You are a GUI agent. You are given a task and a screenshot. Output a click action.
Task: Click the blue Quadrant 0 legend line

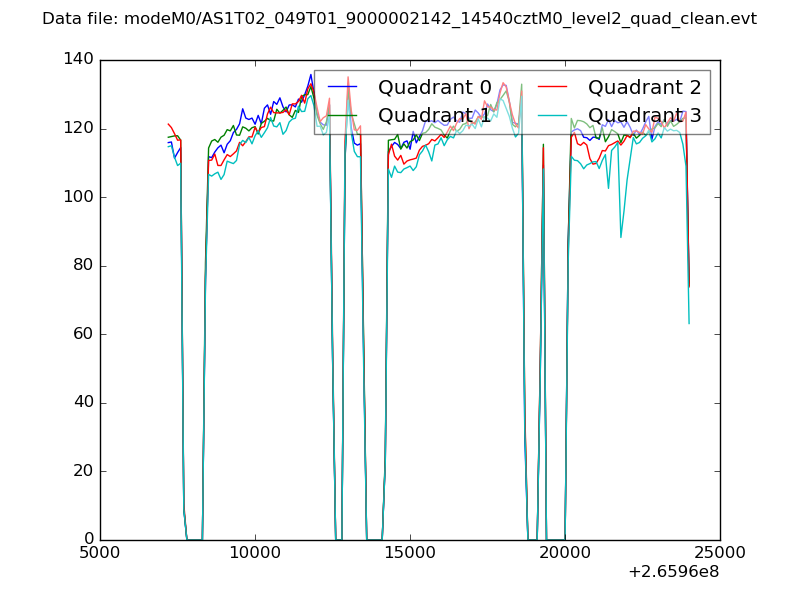[x=342, y=88]
